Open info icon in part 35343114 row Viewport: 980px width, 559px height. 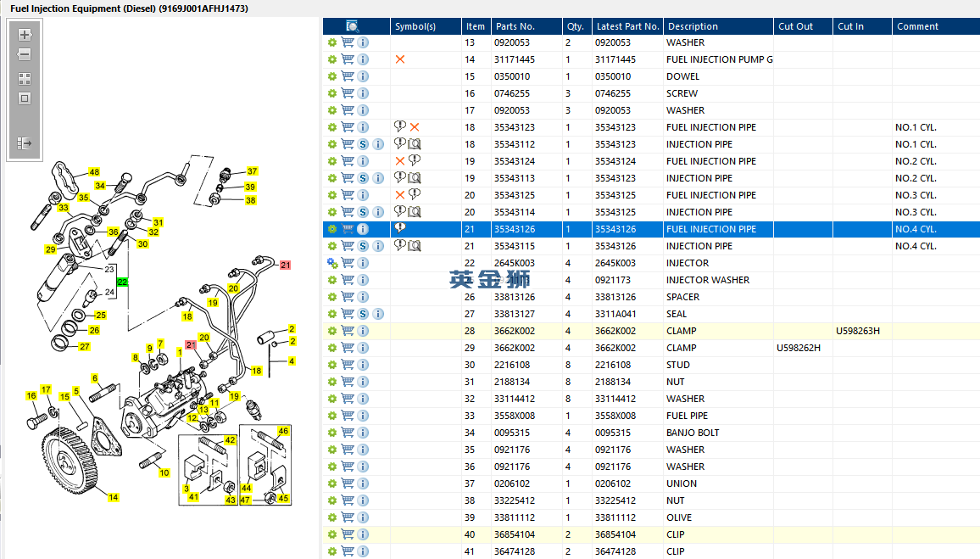pos(378,212)
